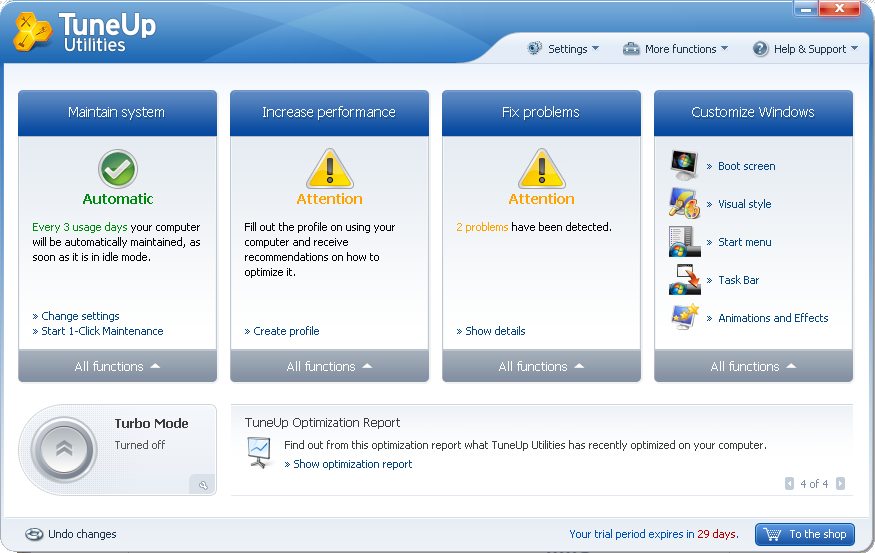The image size is (875, 553).
Task: Click the Help & Support question icon
Action: point(760,49)
